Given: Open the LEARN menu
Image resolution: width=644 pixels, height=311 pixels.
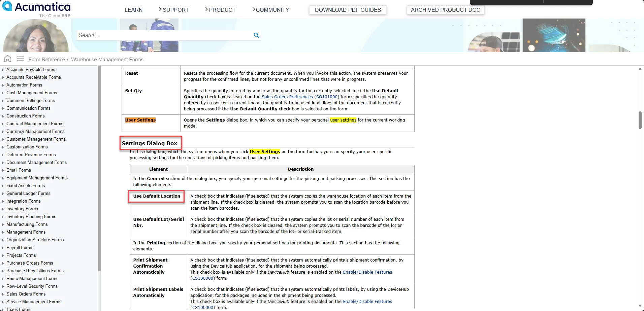Looking at the screenshot, I should click(133, 10).
